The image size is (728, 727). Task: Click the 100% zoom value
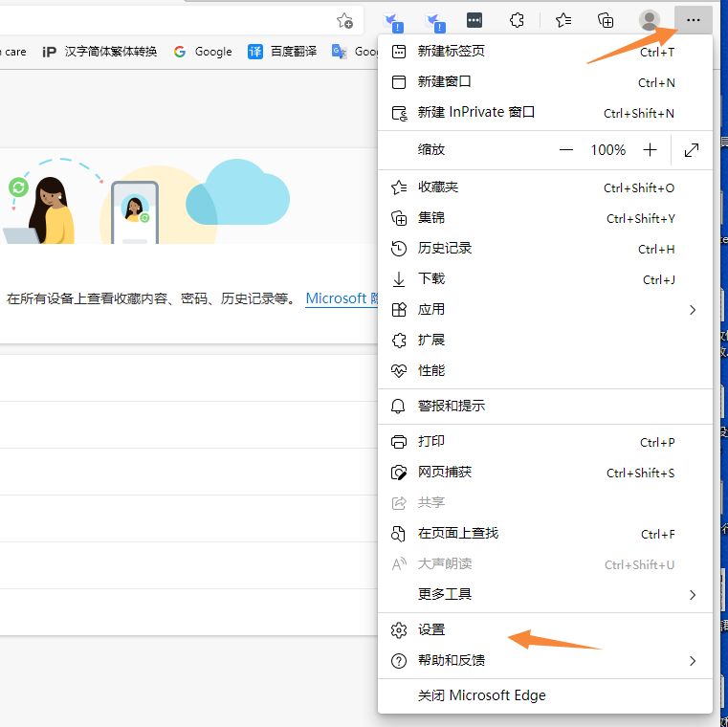(x=607, y=150)
